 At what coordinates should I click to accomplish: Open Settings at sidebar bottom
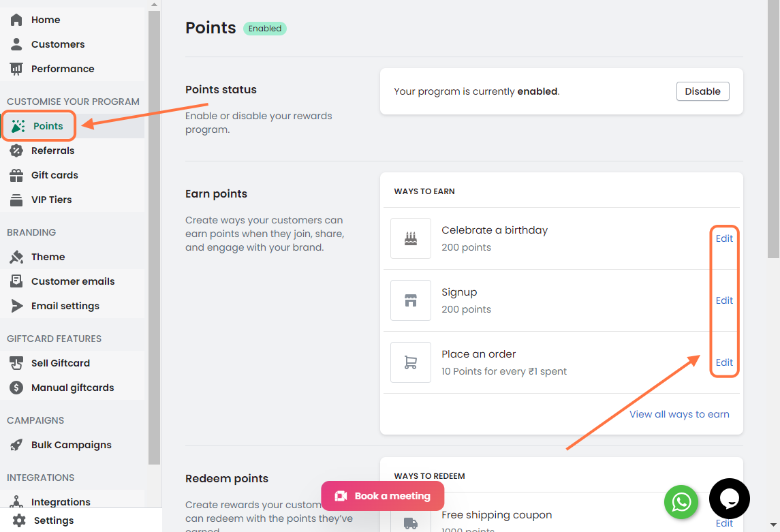[x=53, y=520]
